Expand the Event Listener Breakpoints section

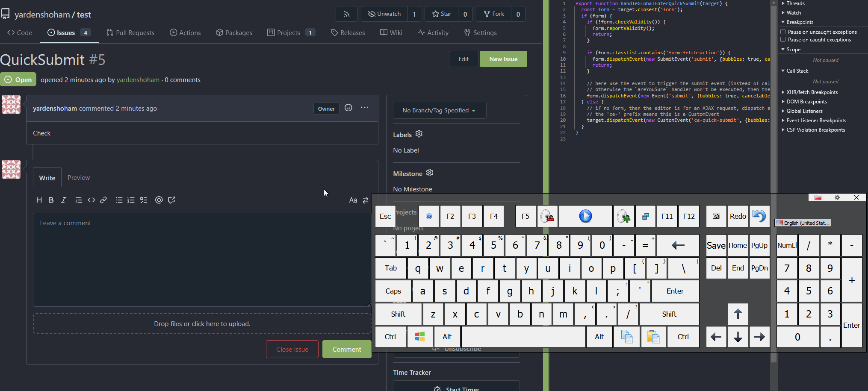pyautogui.click(x=816, y=121)
